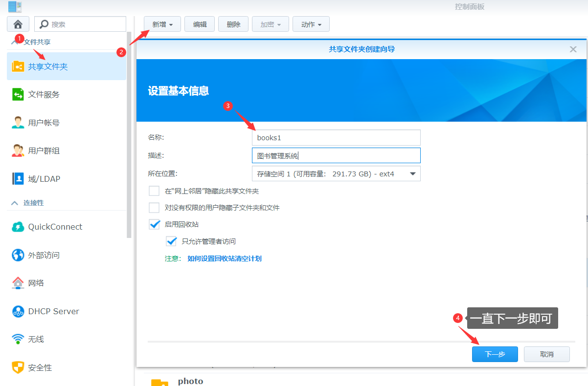Open the 新增 dropdown button
This screenshot has height=386, width=588.
point(162,24)
